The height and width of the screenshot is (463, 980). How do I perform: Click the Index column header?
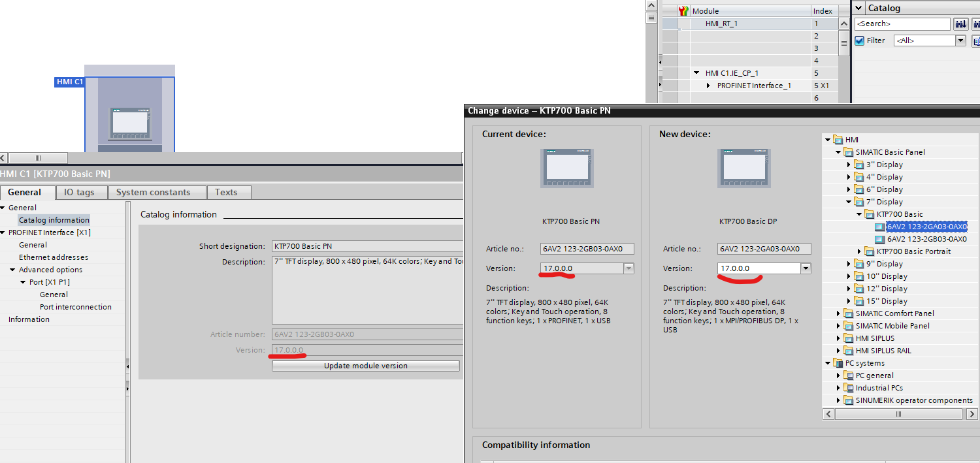(x=824, y=10)
